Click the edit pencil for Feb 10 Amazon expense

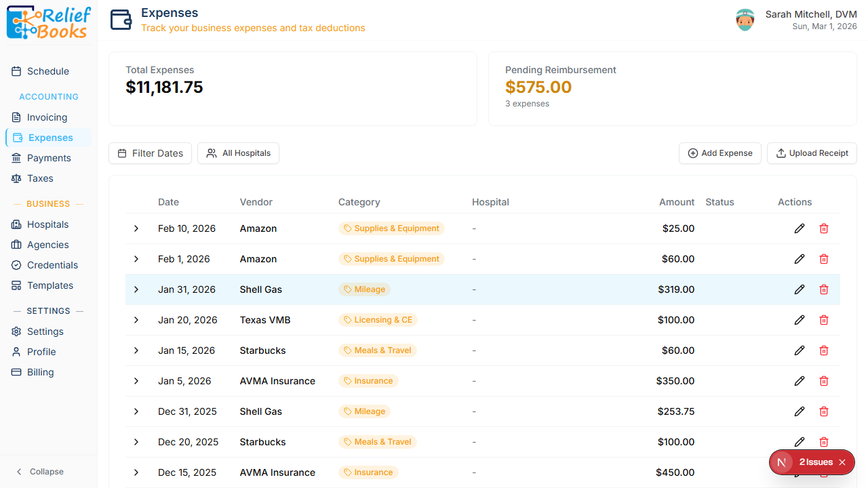pyautogui.click(x=800, y=228)
